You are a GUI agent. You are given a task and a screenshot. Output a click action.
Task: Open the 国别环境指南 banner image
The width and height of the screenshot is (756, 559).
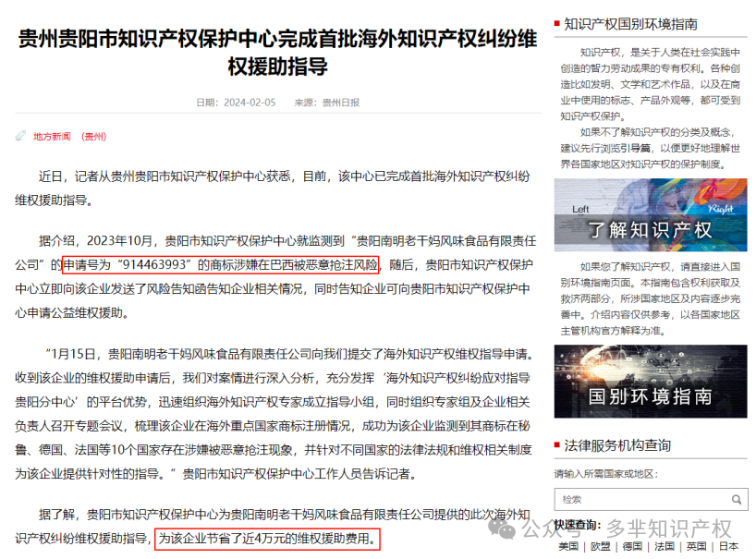click(651, 382)
